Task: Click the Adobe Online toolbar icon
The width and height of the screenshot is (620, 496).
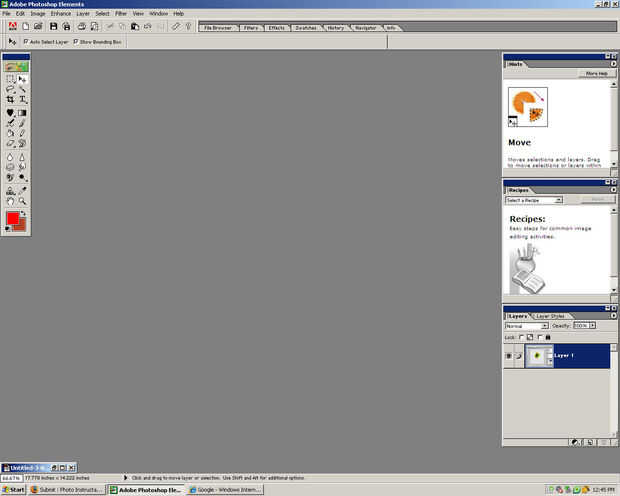Action: (x=13, y=27)
